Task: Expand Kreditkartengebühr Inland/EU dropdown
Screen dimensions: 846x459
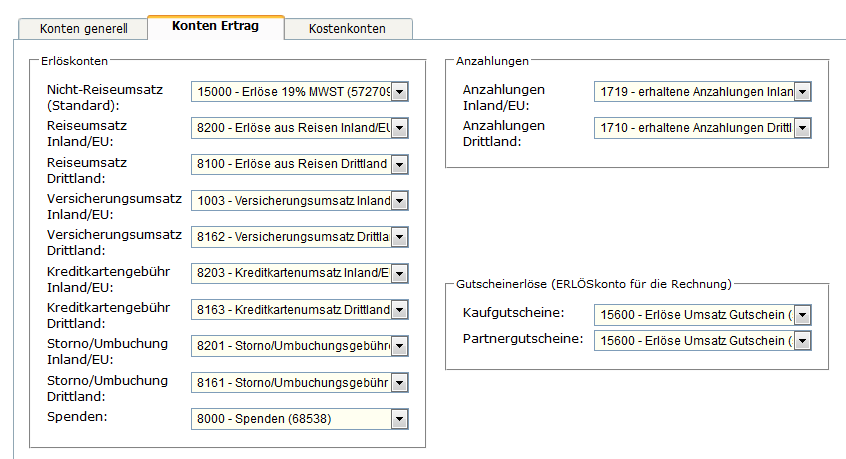Action: click(399, 273)
